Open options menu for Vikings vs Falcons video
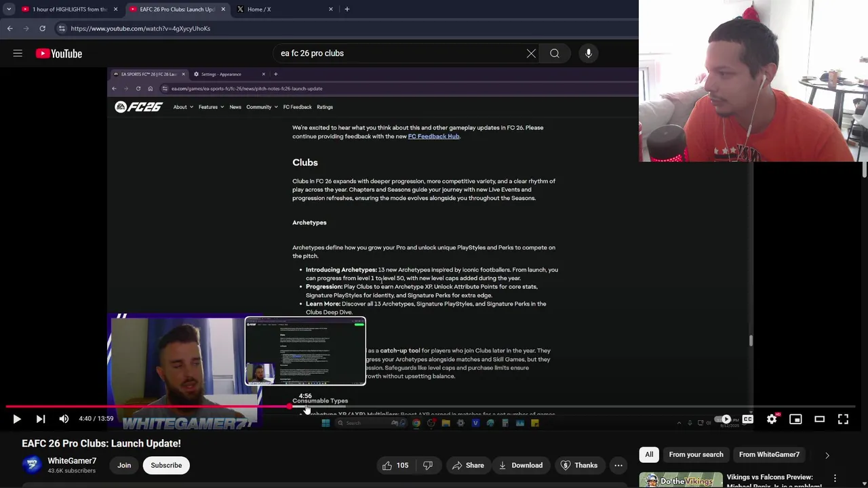 coord(835,479)
